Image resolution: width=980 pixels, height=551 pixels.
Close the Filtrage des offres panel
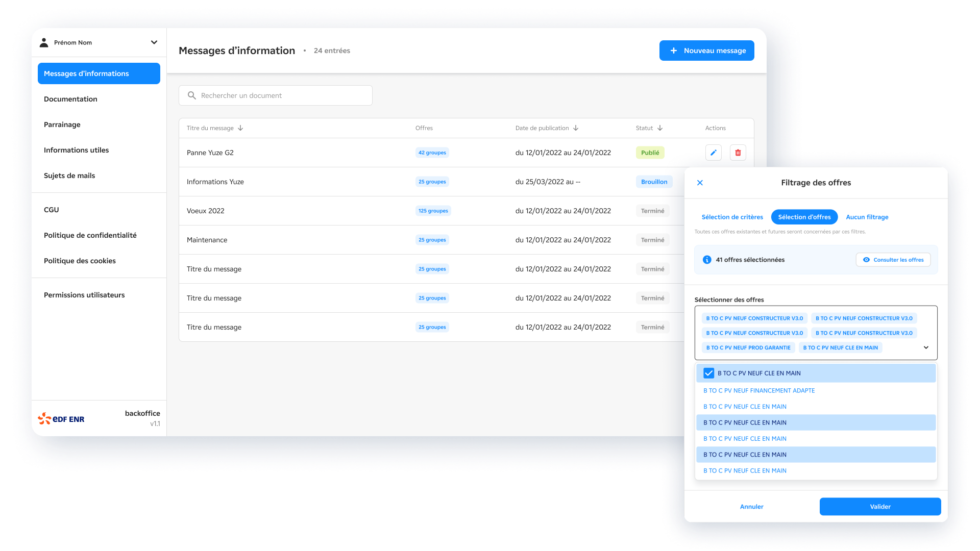click(700, 183)
